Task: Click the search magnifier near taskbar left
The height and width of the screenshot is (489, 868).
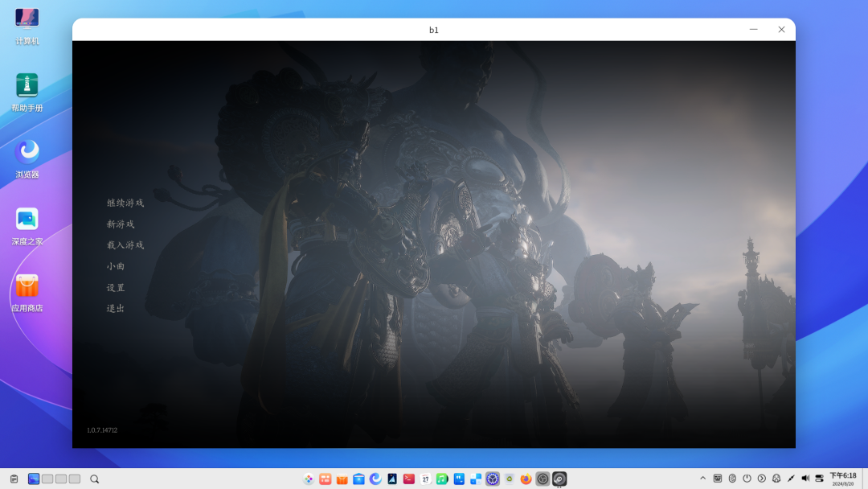Action: click(x=94, y=478)
